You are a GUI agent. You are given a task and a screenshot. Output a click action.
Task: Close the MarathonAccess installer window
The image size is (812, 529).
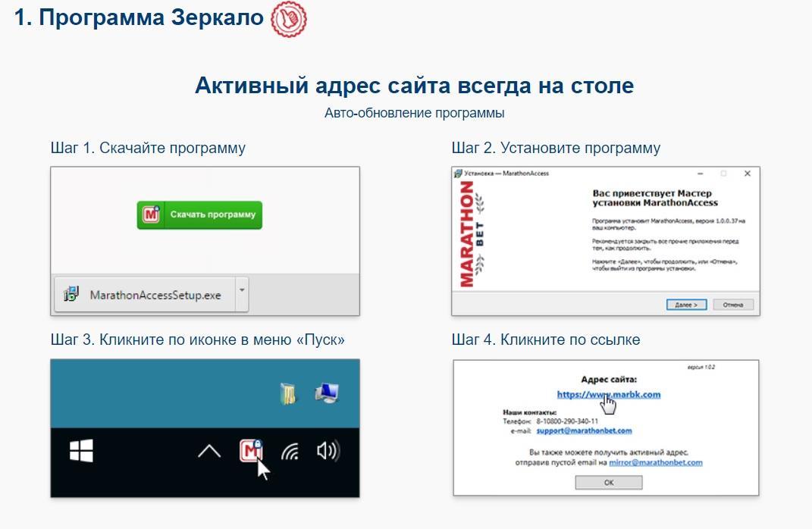[748, 174]
